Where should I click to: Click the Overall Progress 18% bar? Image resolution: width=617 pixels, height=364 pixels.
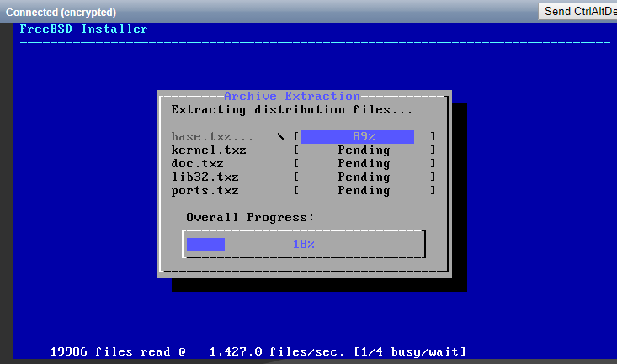pyautogui.click(x=304, y=244)
